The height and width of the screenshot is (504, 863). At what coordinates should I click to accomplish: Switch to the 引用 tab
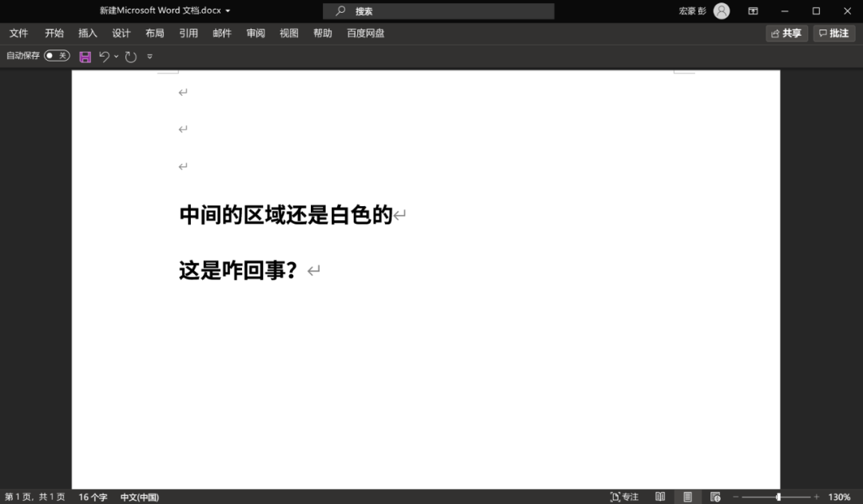tap(189, 33)
